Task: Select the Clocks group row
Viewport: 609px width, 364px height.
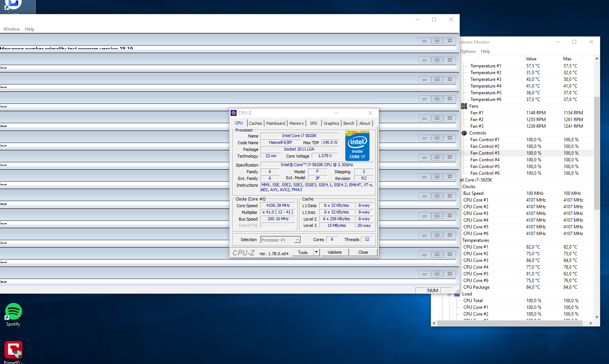Action: point(527,187)
